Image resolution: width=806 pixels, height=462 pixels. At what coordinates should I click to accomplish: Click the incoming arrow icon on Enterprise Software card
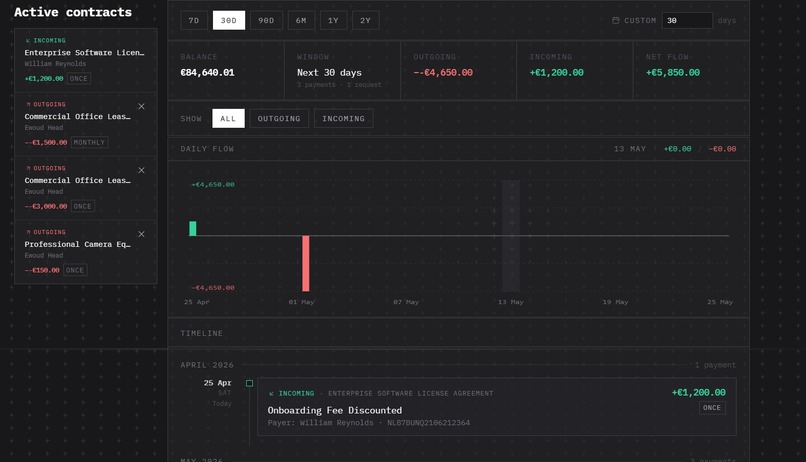point(28,41)
